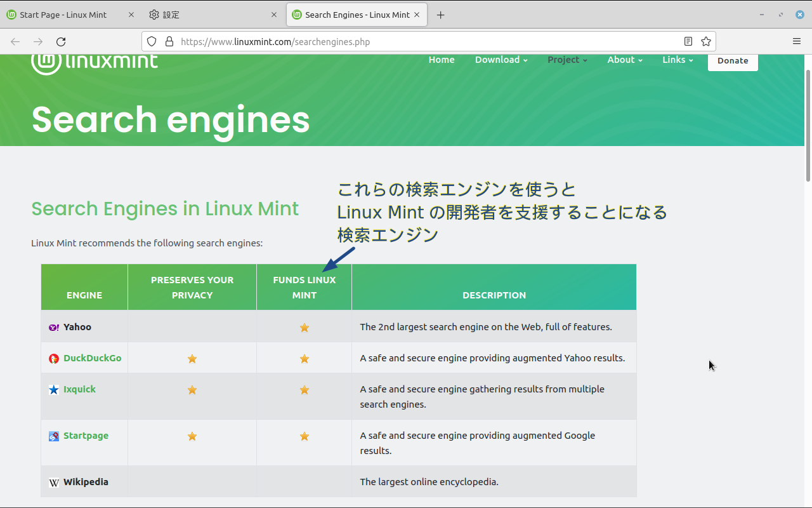Viewport: 812px width, 508px height.
Task: Go to Home in the site navigation
Action: click(442, 60)
